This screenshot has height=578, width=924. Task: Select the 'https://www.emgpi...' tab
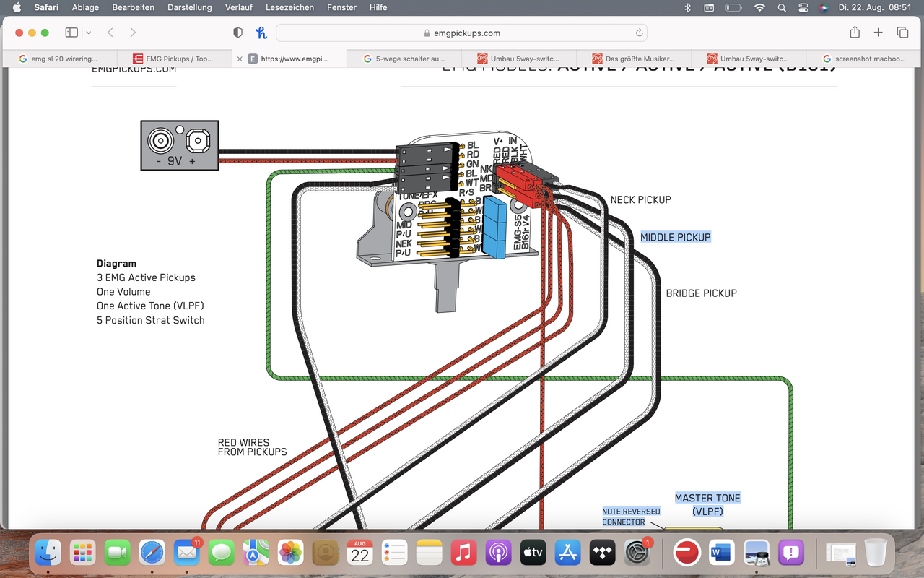point(289,59)
